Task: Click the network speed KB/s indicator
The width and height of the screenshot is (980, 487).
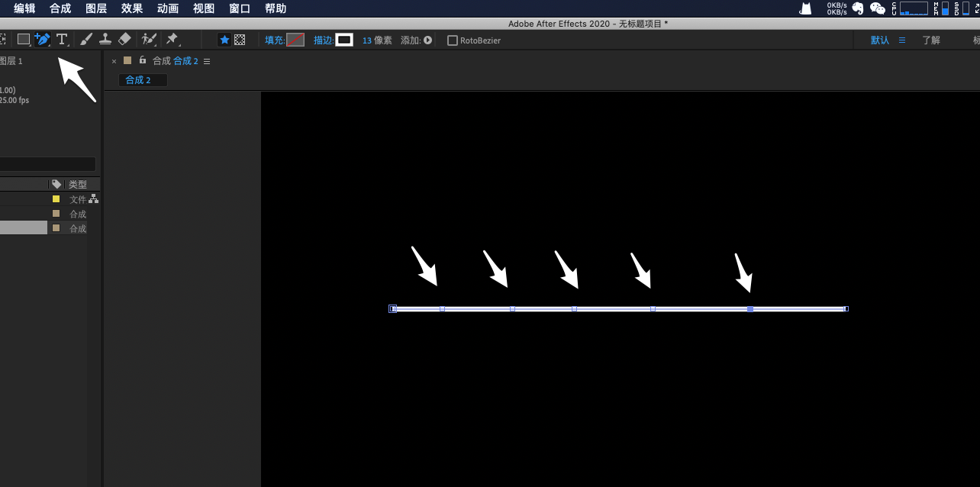Action: (837, 8)
